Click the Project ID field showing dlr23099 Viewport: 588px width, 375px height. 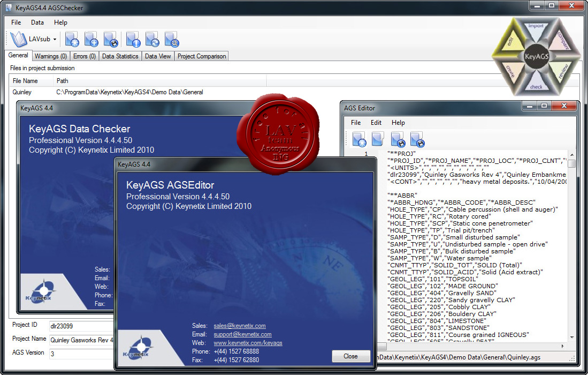pyautogui.click(x=81, y=326)
